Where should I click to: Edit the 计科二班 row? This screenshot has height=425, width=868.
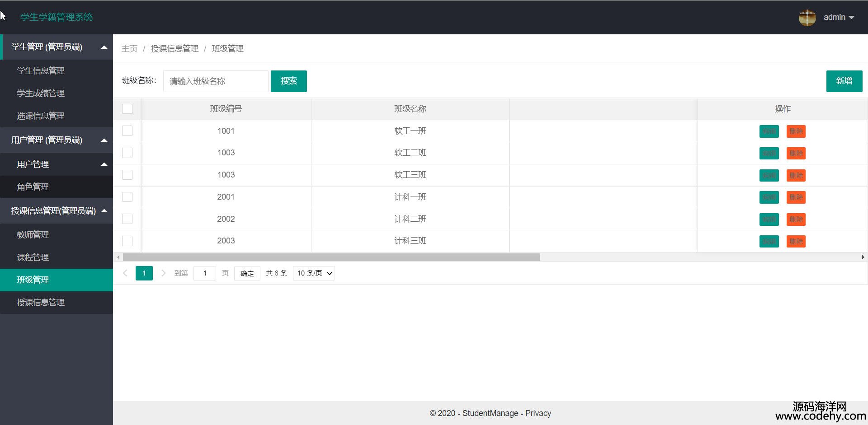pyautogui.click(x=769, y=220)
